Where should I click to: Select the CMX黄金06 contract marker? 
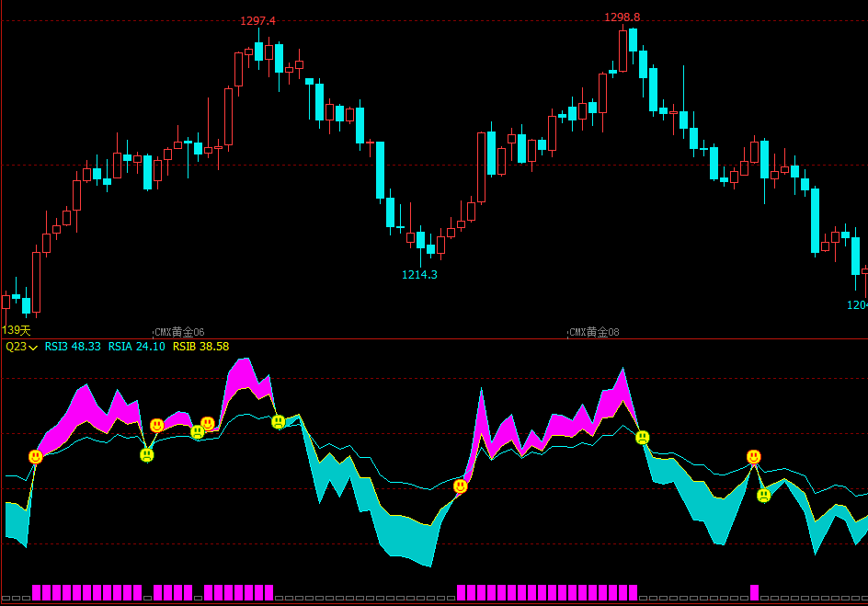(x=179, y=332)
